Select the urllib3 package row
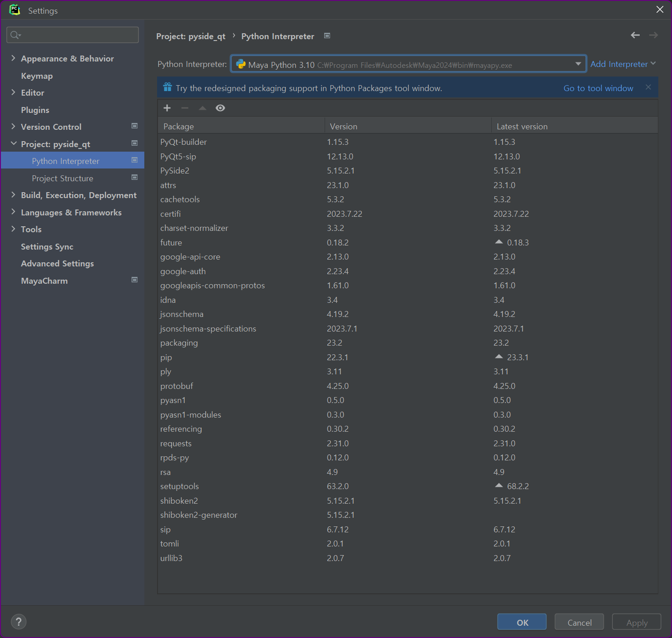The width and height of the screenshot is (672, 638). pyautogui.click(x=407, y=558)
